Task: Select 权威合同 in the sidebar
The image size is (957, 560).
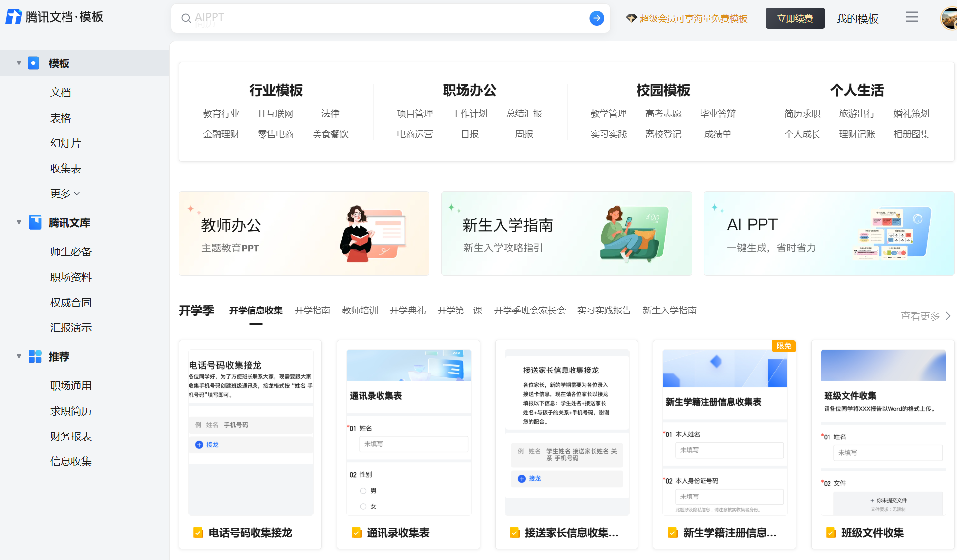Action: tap(71, 302)
